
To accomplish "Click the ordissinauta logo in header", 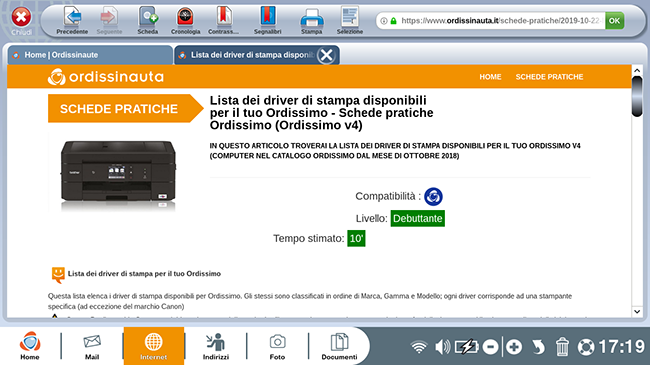I will tap(106, 77).
